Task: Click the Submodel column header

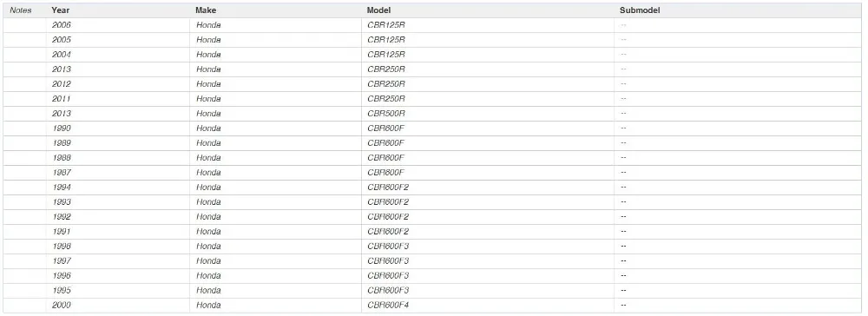Action: (x=640, y=10)
